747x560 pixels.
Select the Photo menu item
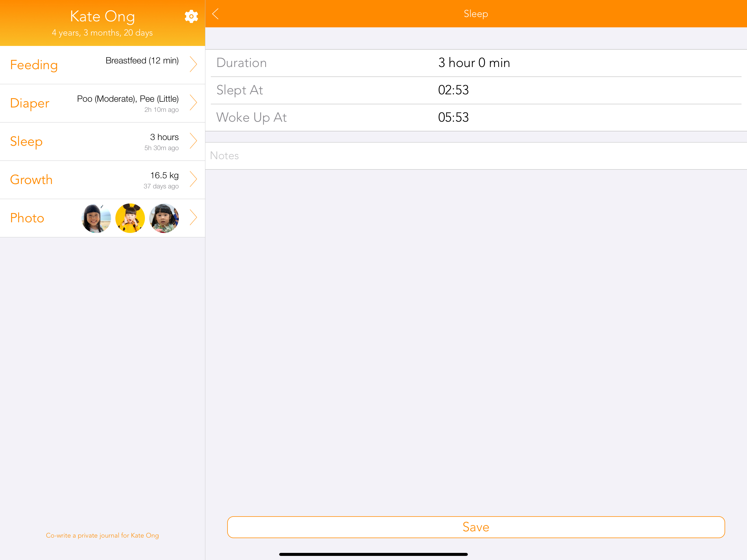click(x=27, y=218)
